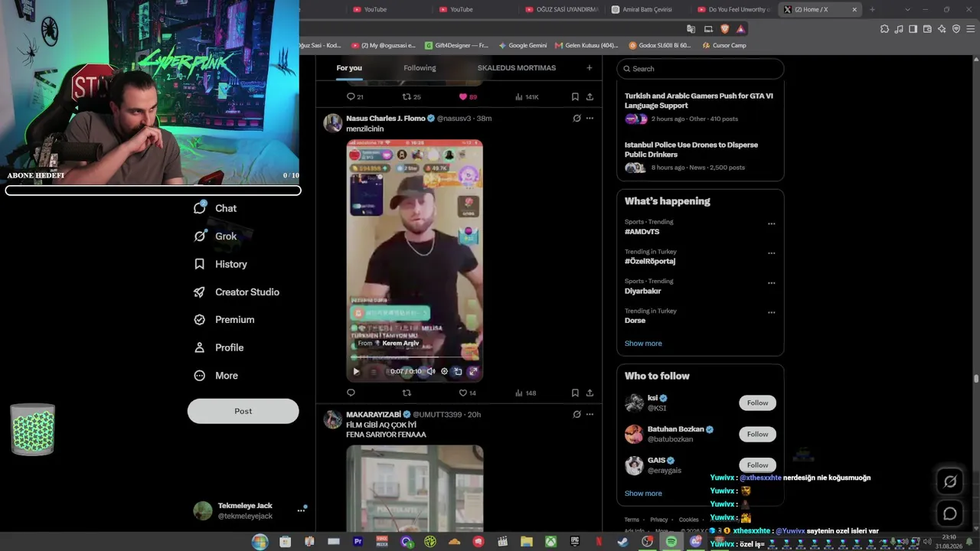Open options for the Diyarbakır trend
Screen dimensions: 980x551
click(771, 283)
